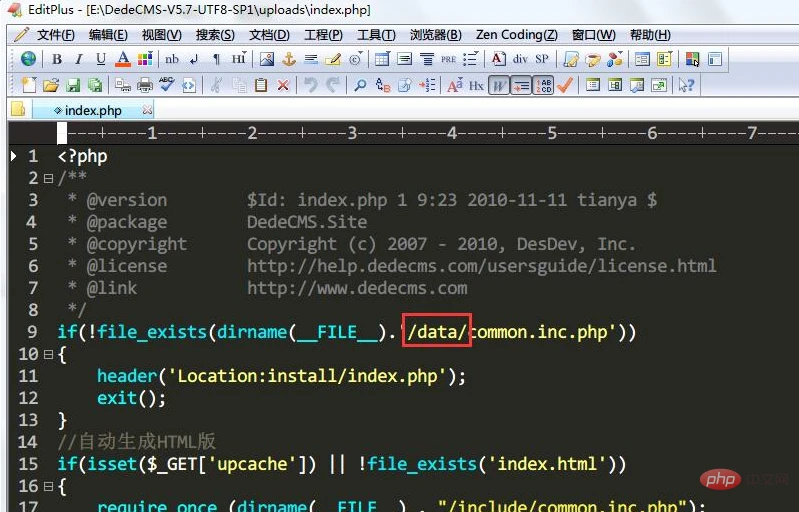Image resolution: width=799 pixels, height=512 pixels.
Task: Insert line break with return arrow icon
Action: tap(194, 59)
